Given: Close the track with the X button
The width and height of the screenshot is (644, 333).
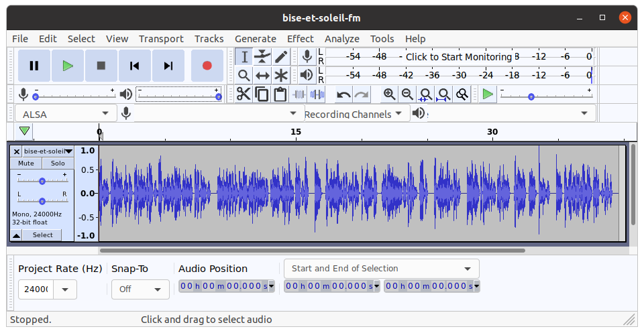Looking at the screenshot, I should click(x=16, y=151).
